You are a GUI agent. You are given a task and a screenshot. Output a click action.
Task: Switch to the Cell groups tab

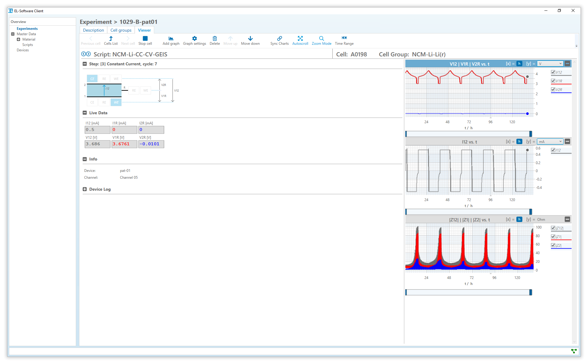121,30
